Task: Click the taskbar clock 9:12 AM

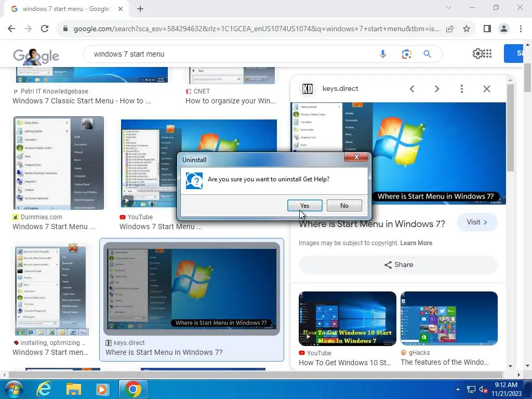Action: (x=506, y=385)
